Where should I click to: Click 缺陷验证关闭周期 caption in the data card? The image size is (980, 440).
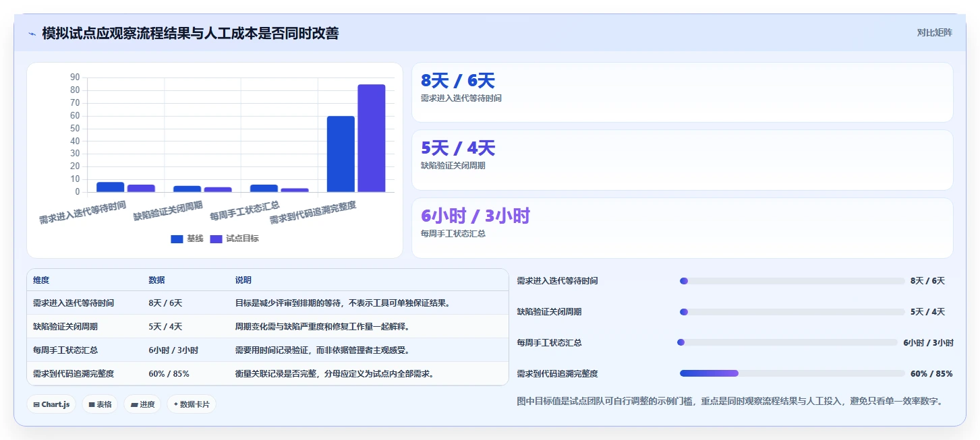[453, 166]
